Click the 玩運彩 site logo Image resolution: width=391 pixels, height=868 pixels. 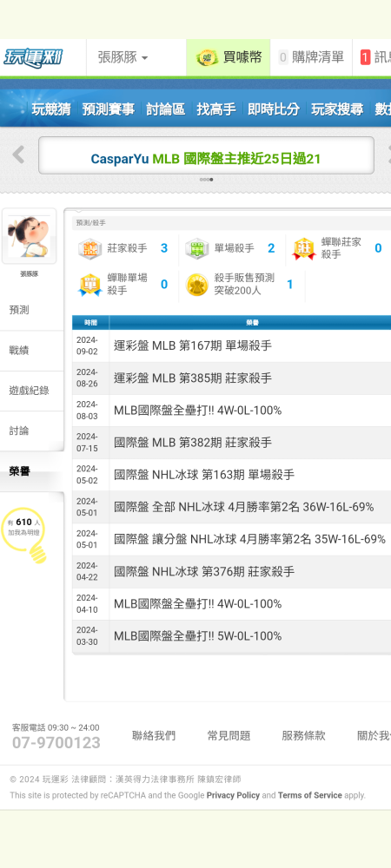[x=33, y=57]
